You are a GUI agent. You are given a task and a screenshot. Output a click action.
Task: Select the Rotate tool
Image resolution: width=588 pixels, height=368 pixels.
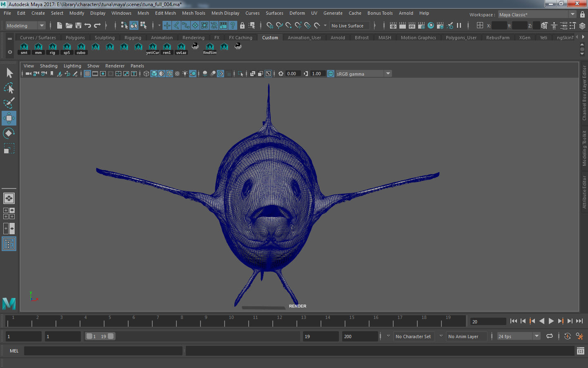[x=9, y=133]
